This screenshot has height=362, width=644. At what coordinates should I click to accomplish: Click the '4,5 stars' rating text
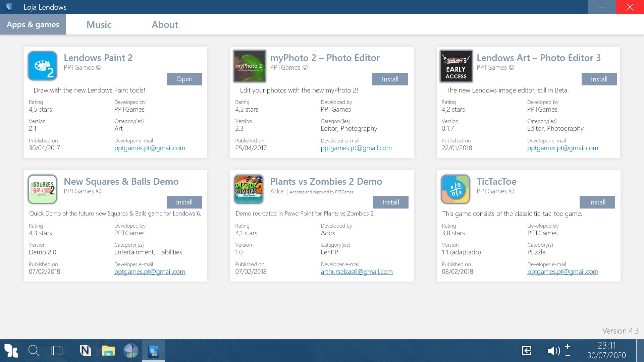tap(40, 109)
